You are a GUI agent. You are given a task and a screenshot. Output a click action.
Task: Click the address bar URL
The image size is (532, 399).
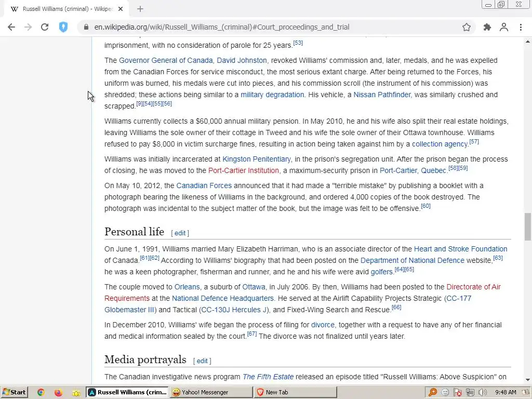[x=221, y=27]
